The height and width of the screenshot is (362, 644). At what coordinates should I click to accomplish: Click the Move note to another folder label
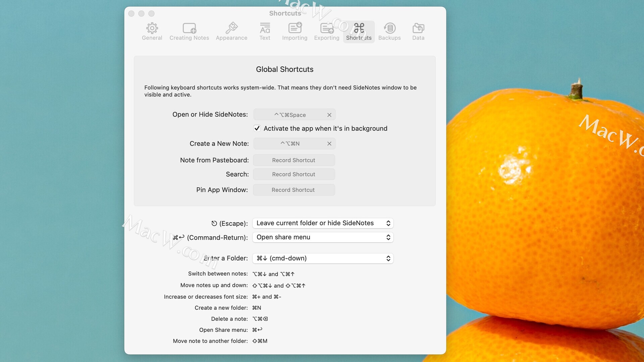pyautogui.click(x=210, y=341)
